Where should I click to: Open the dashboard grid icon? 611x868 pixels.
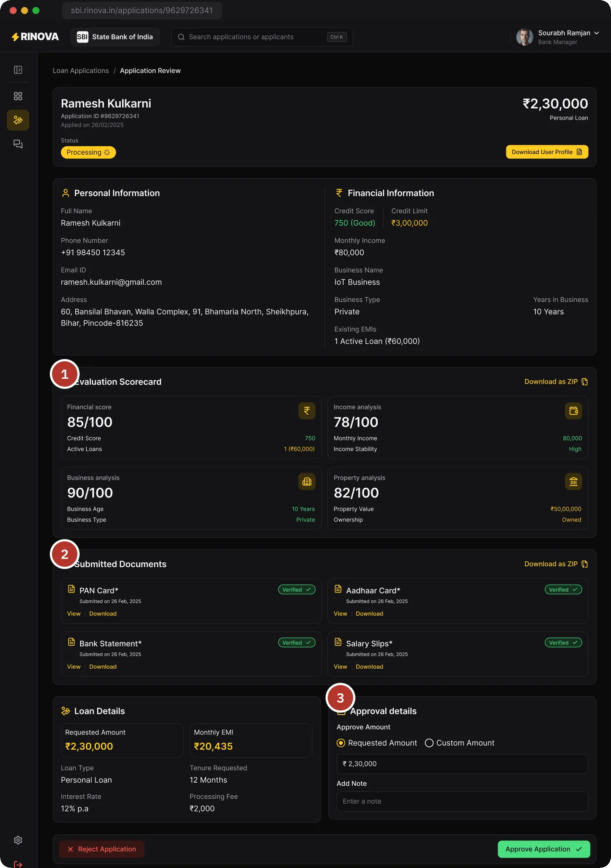18,96
